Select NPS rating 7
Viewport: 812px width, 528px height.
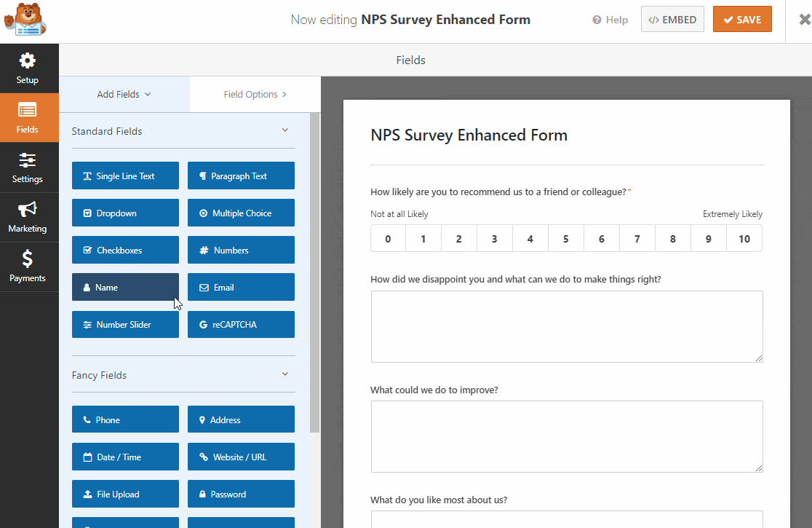(x=637, y=238)
